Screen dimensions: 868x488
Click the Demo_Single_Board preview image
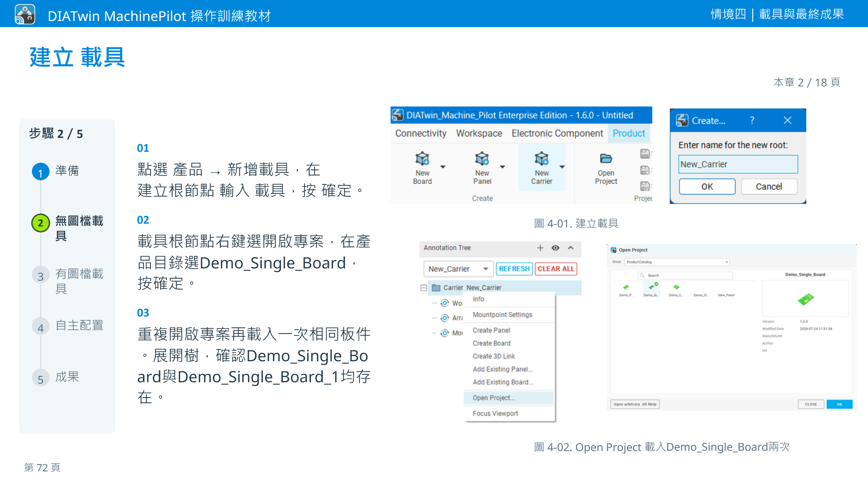(806, 299)
